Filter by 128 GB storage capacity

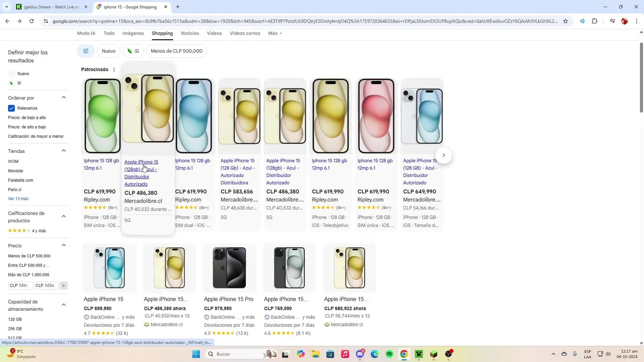point(15,319)
